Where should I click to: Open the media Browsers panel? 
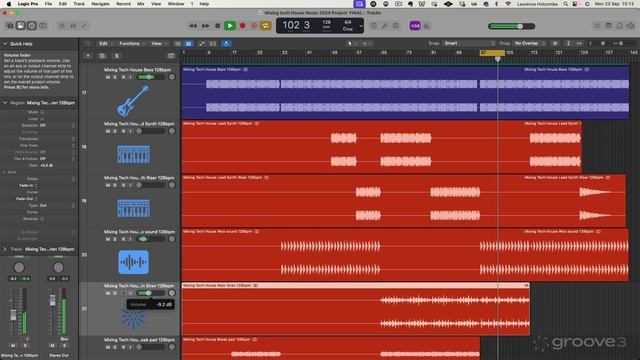pyautogui.click(x=631, y=26)
